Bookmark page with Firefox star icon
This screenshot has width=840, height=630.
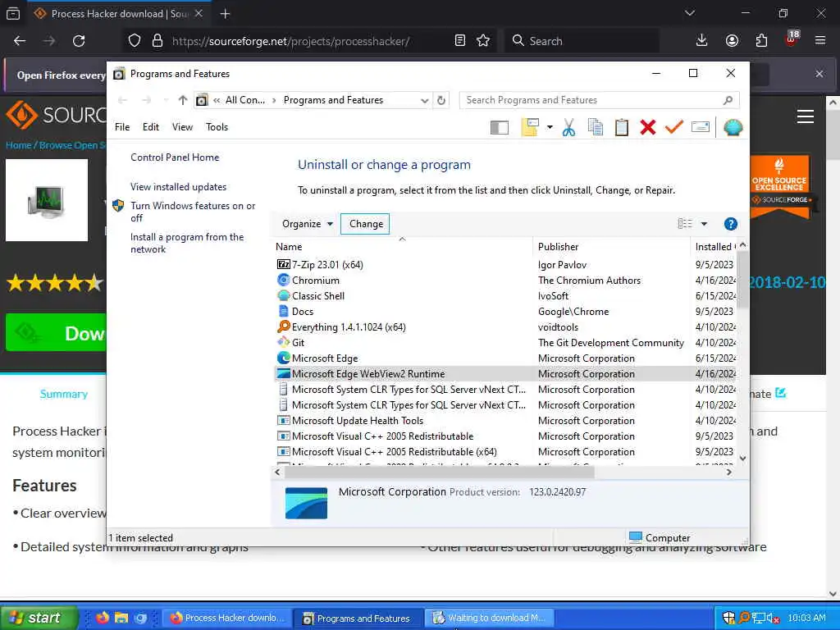click(483, 41)
